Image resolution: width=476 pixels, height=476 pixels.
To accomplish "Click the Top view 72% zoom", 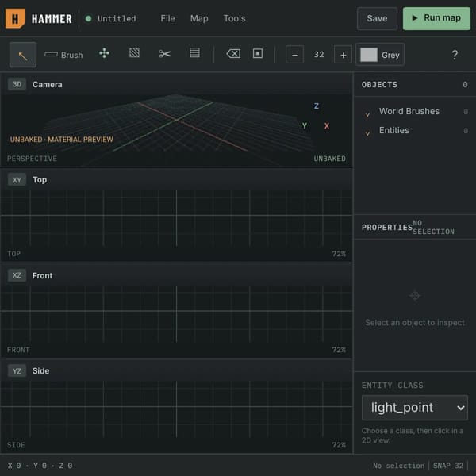I will (x=339, y=254).
